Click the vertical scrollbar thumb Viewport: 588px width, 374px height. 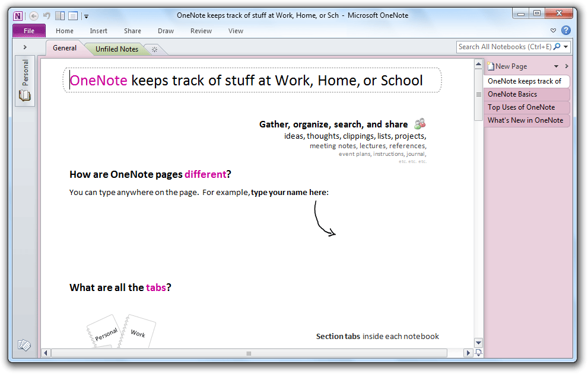[x=478, y=95]
